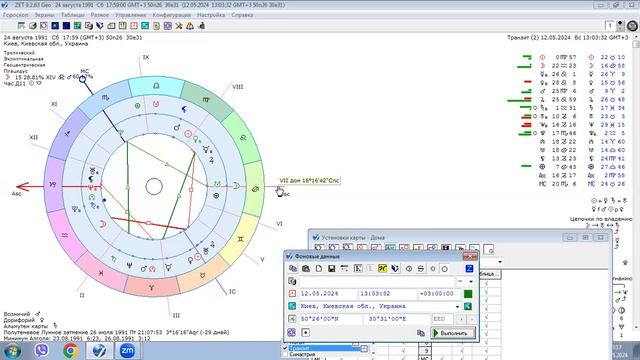This screenshot has height=360, width=640.
Task: Click the blue Z button in Фоновые данные
Action: point(469,269)
